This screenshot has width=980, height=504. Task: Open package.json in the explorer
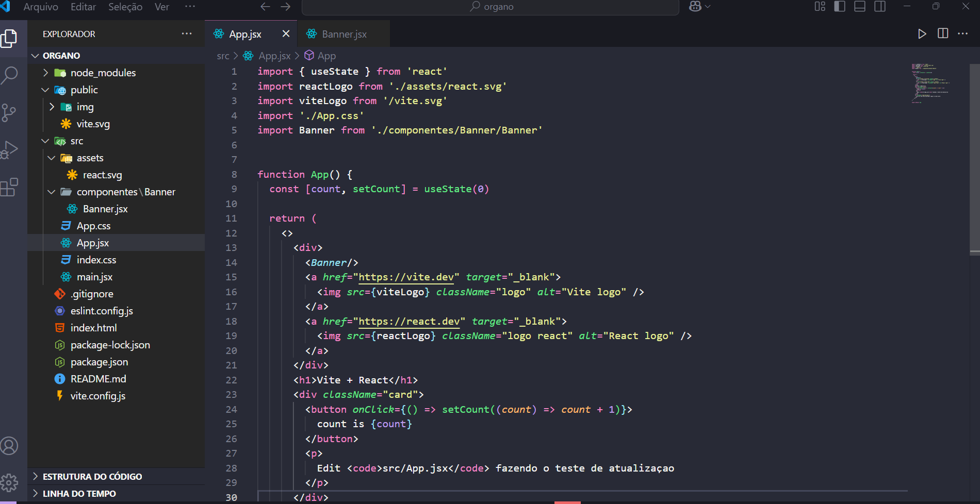coord(99,362)
